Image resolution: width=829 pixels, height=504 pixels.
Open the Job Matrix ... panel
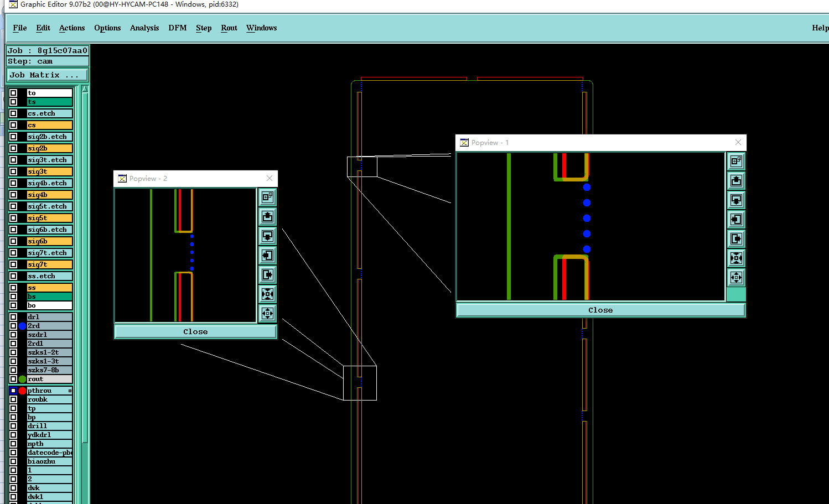pos(48,75)
